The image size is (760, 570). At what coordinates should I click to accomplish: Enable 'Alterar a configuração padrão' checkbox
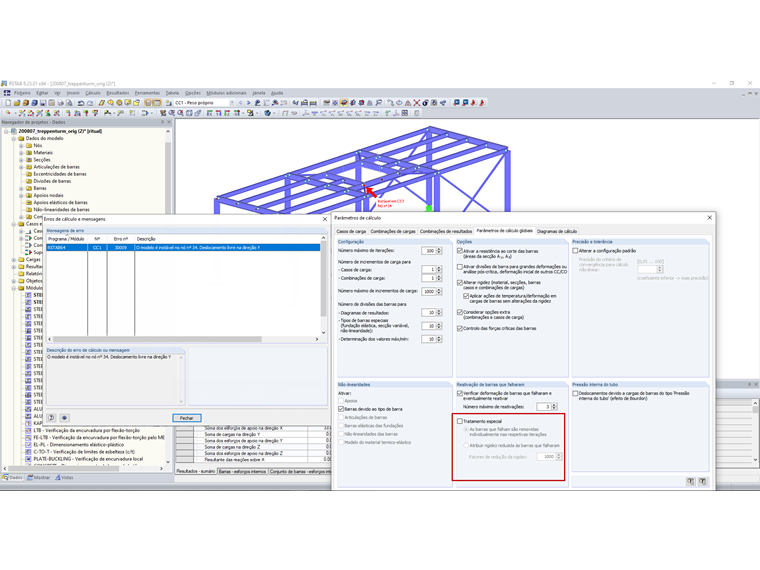point(575,251)
